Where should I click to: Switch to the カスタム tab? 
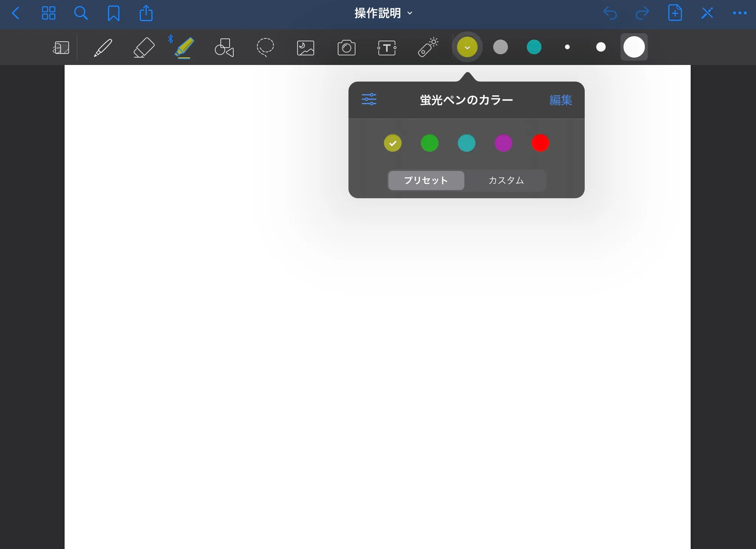506,180
